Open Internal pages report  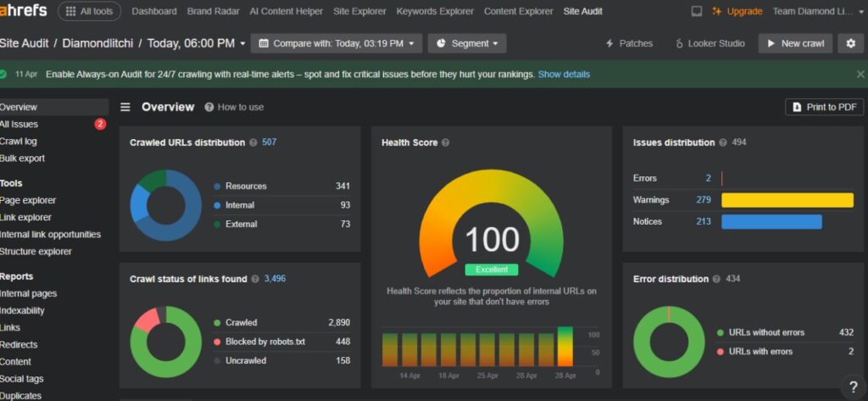pyautogui.click(x=29, y=293)
